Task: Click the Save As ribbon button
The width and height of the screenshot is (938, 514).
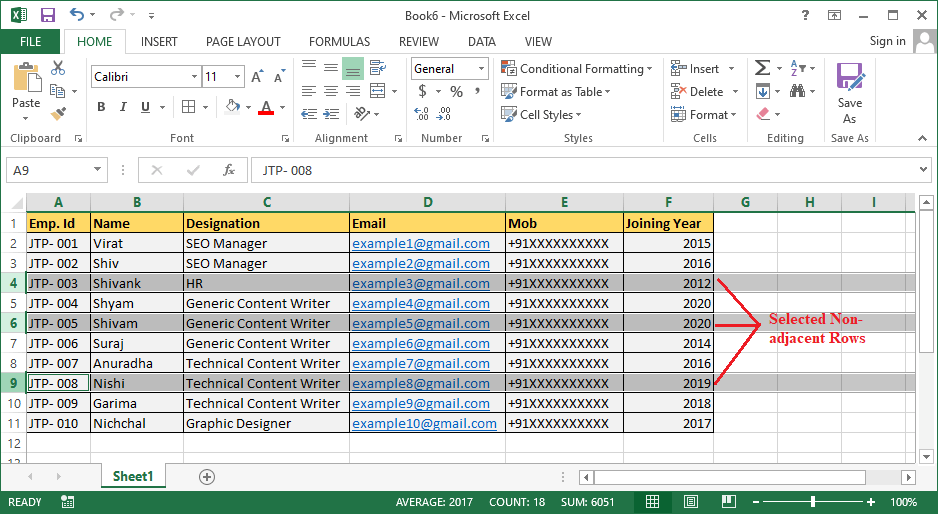Action: click(x=849, y=93)
